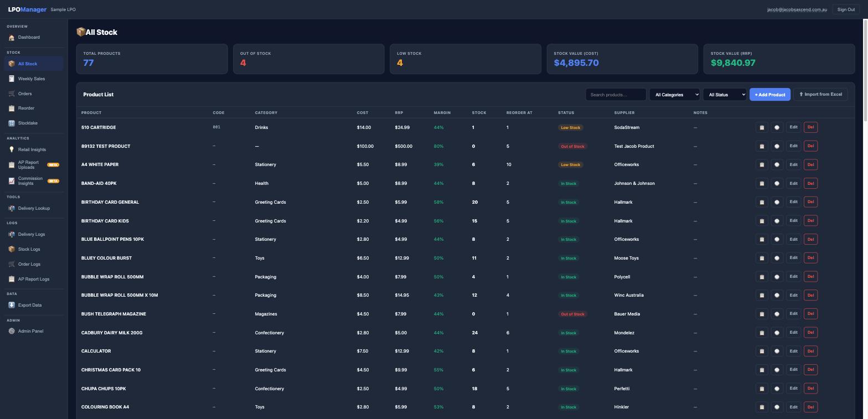This screenshot has height=419, width=868.
Task: Open the All Categories dropdown
Action: coord(674,95)
